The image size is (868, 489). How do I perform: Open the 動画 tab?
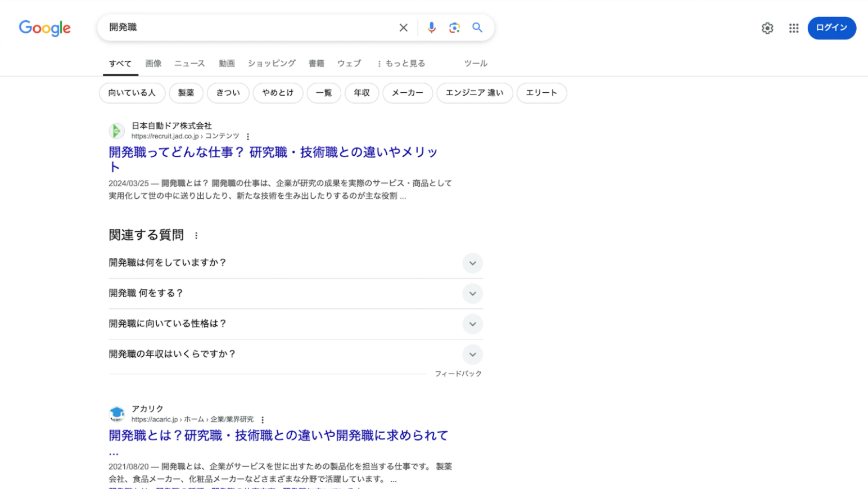227,64
